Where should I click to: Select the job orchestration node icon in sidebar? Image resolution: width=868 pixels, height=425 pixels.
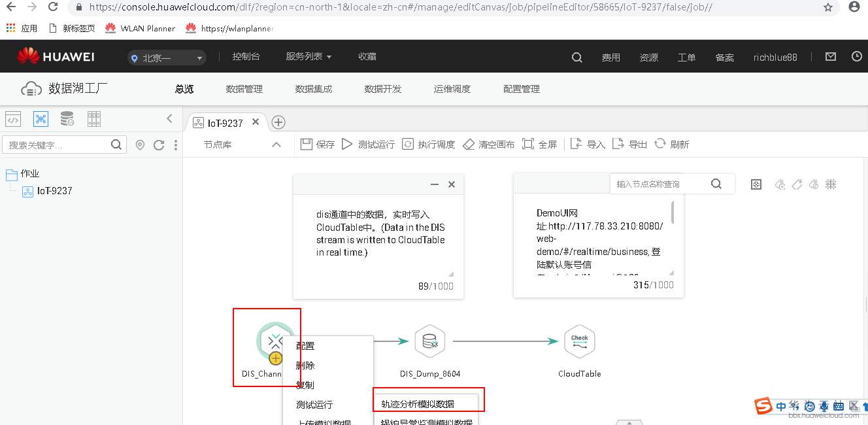[x=41, y=118]
